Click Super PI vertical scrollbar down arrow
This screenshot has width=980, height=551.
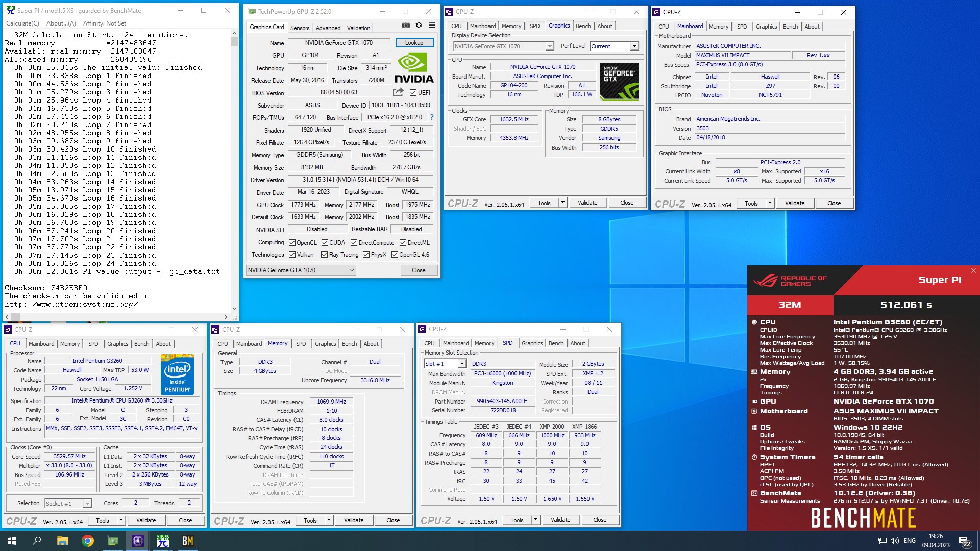pyautogui.click(x=234, y=308)
